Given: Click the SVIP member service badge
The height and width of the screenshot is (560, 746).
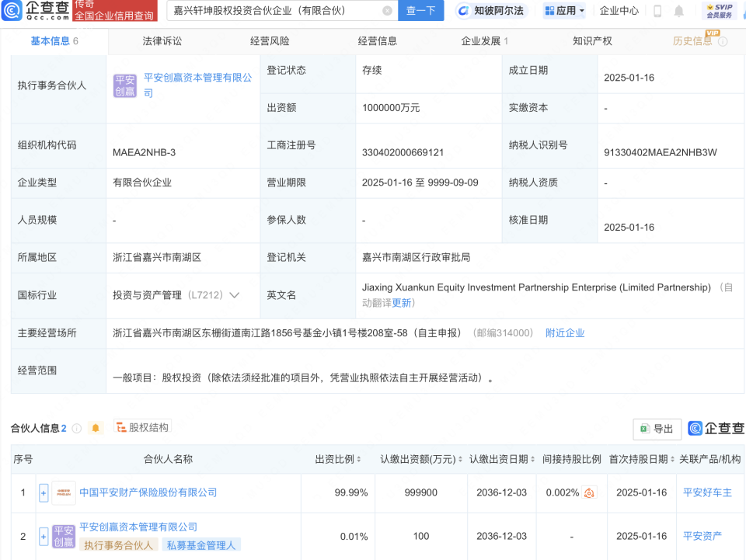Looking at the screenshot, I should coord(717,11).
